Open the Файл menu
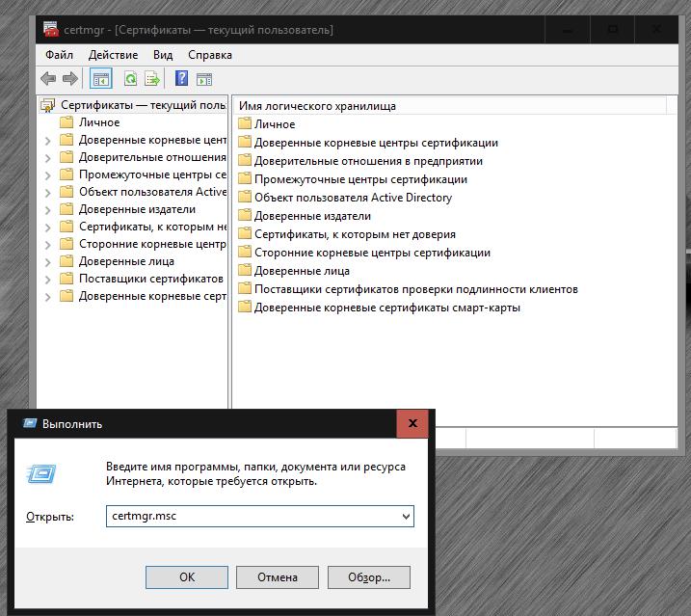 (x=59, y=55)
